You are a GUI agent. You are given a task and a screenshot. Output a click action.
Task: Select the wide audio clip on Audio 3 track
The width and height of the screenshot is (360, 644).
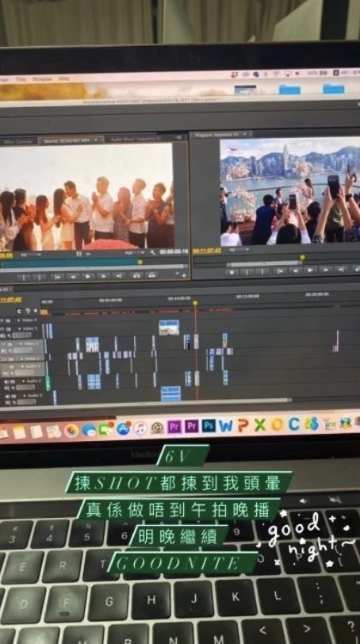170,393
